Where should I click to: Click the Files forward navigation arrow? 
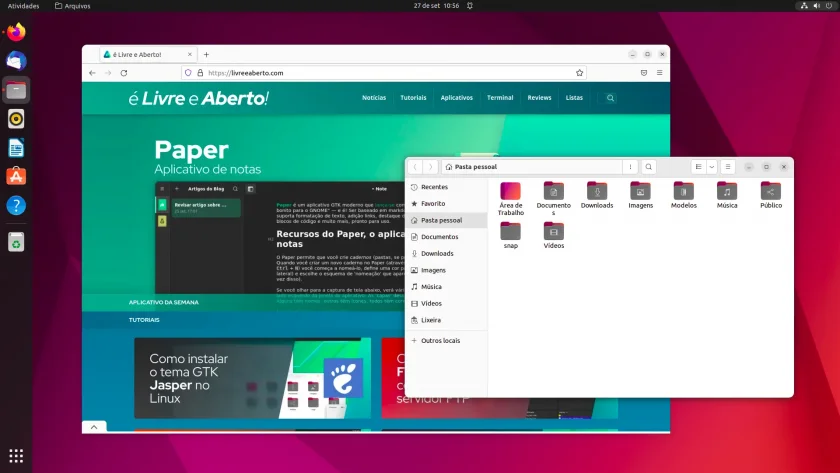click(430, 167)
